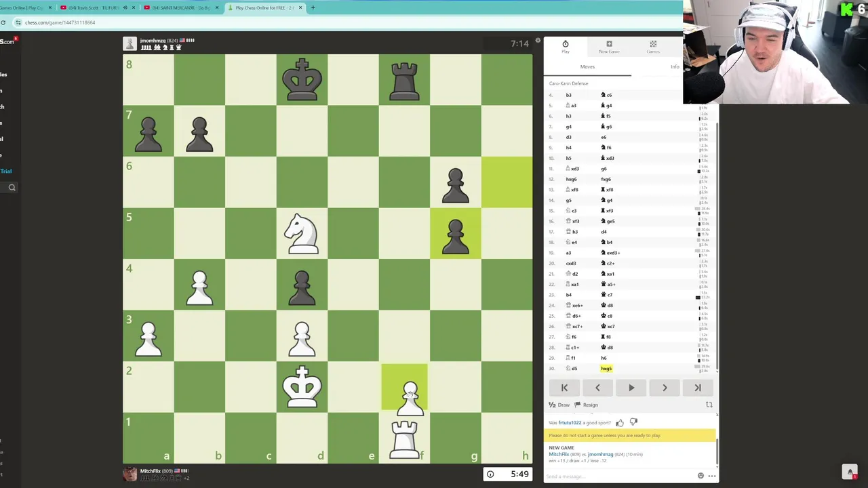Screen dimensions: 868x488
Task: Open the jmomhmzq link in chat
Action: pos(600,454)
